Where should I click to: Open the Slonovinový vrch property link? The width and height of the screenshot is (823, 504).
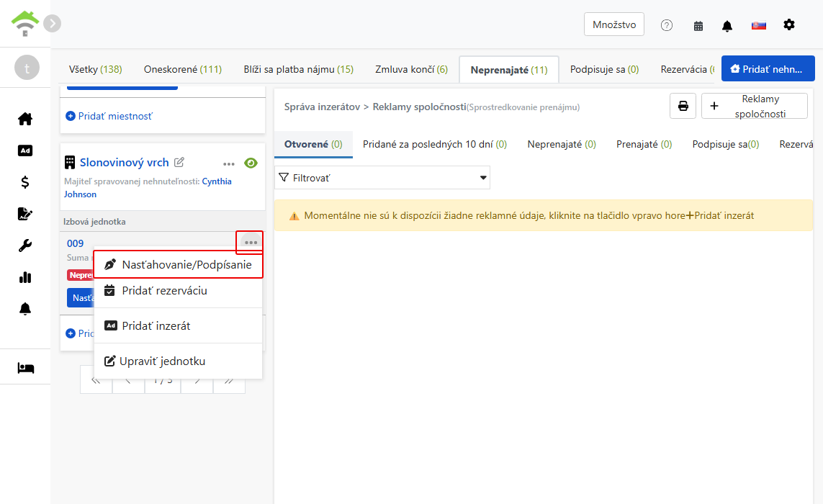125,162
